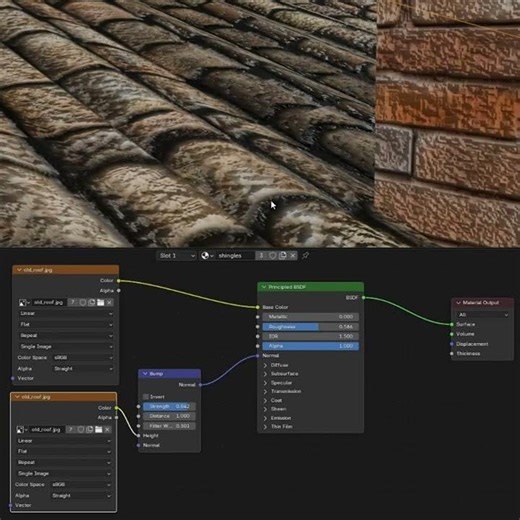Click the Normal output socket on Bump node

(200, 385)
